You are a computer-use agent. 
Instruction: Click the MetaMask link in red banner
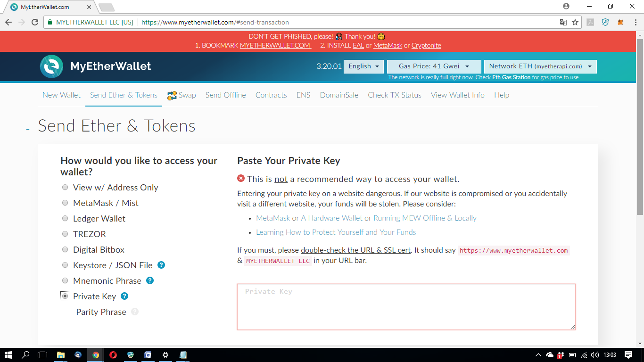click(x=388, y=46)
